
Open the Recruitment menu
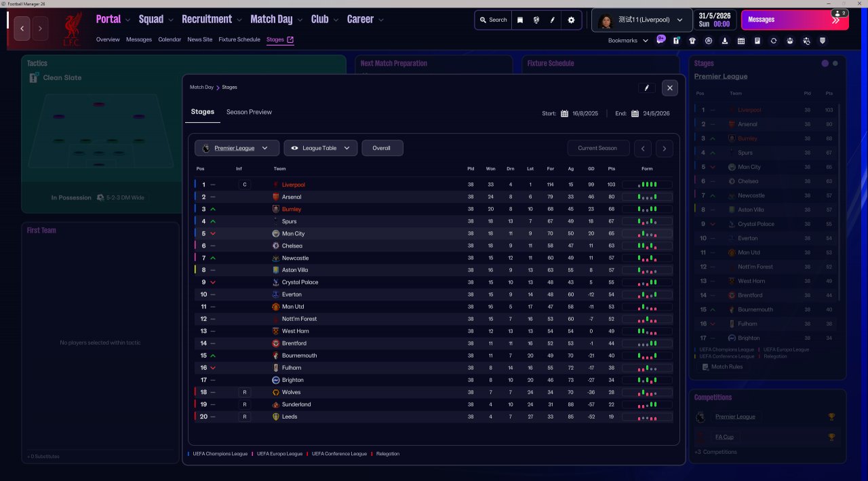212,19
